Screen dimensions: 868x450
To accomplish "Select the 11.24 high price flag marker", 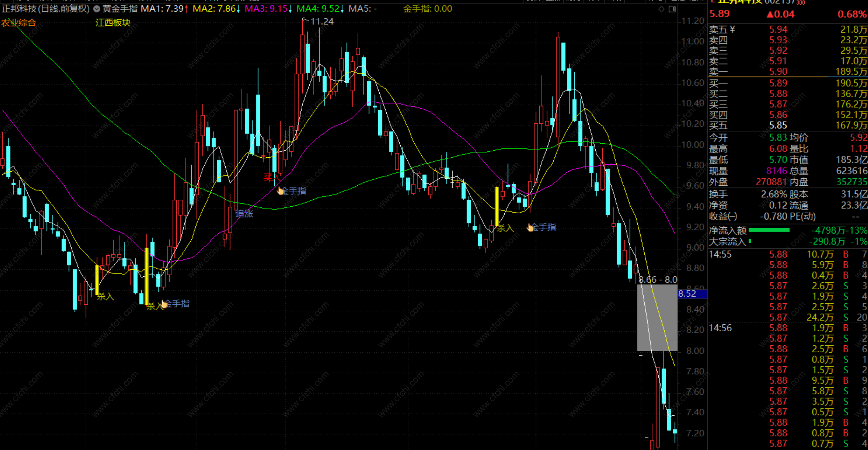I will [318, 21].
